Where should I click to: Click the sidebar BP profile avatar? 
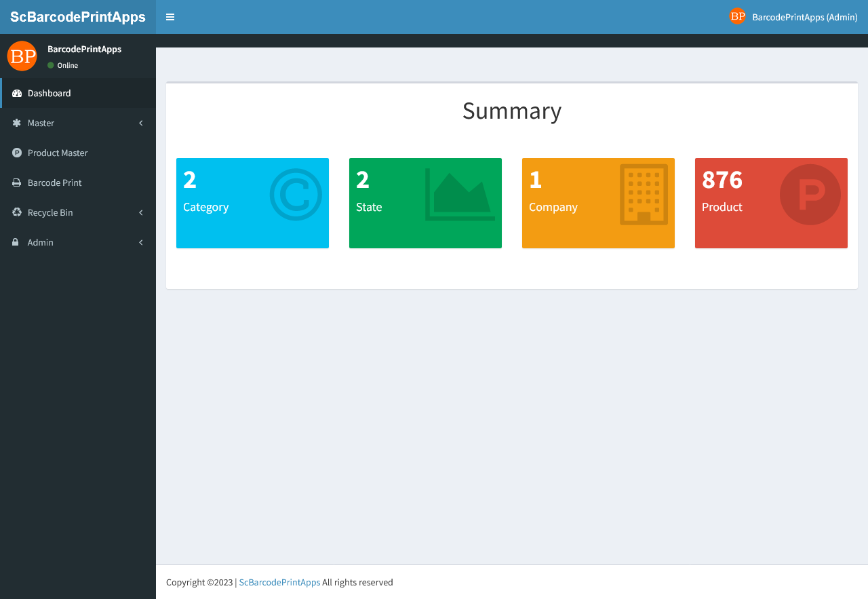point(22,56)
